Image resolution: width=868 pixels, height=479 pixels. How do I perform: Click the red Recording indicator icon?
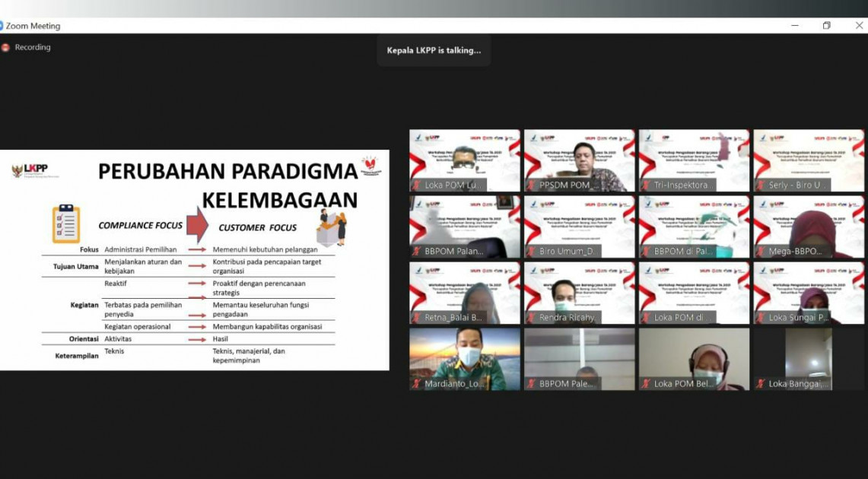point(6,47)
